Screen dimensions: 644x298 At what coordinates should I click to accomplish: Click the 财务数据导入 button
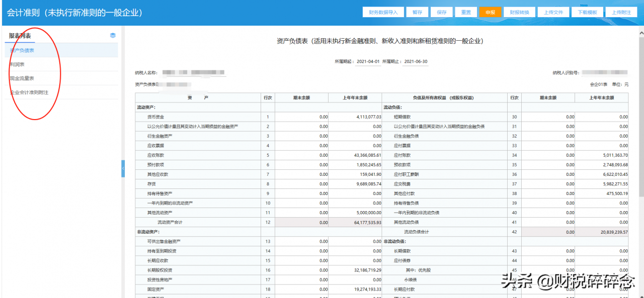tap(383, 12)
